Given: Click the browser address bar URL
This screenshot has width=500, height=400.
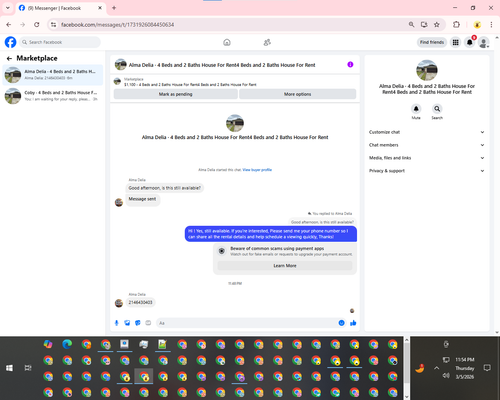Looking at the screenshot, I should click(117, 25).
